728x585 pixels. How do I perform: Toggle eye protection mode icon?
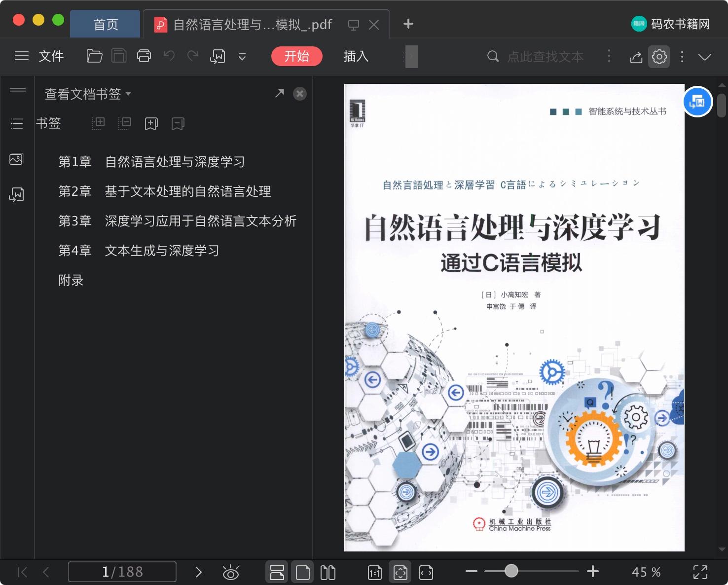(x=230, y=572)
